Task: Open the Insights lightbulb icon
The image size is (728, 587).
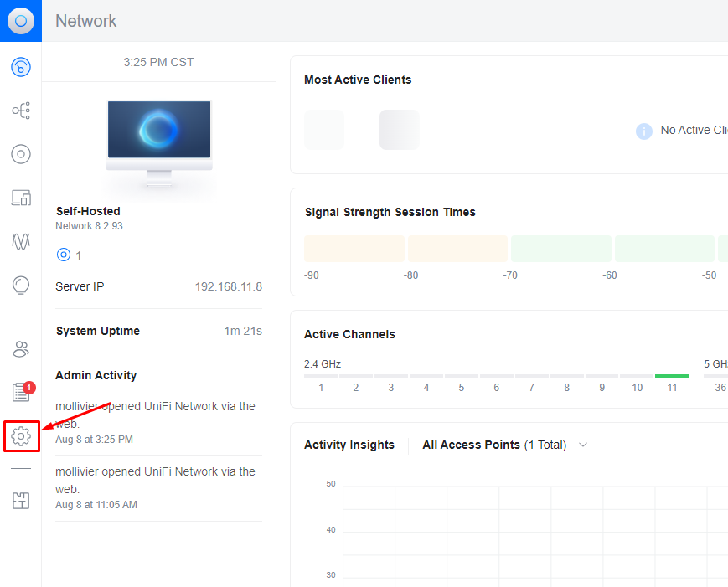Action: 21,285
